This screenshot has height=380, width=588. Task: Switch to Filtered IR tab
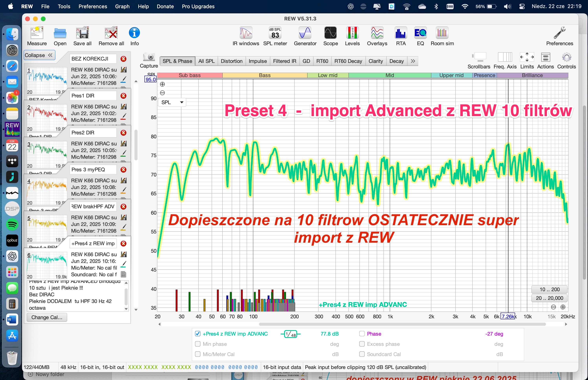[285, 61]
